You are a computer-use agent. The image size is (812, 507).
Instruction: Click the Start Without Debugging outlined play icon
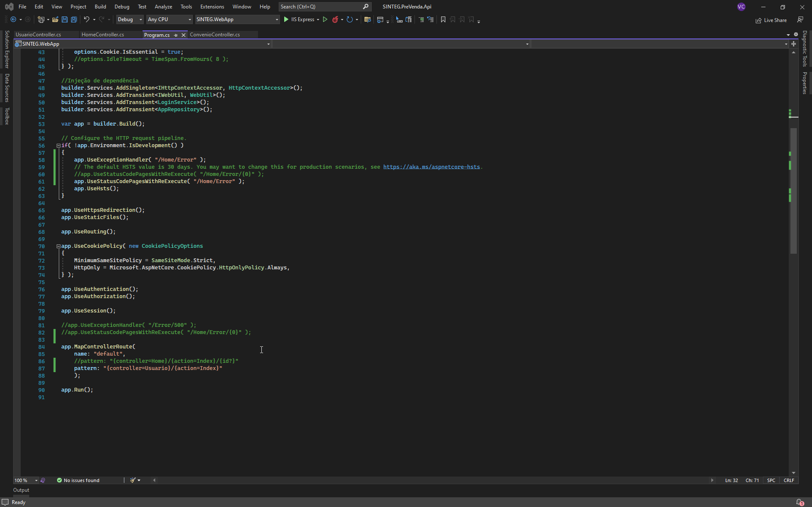pos(325,19)
